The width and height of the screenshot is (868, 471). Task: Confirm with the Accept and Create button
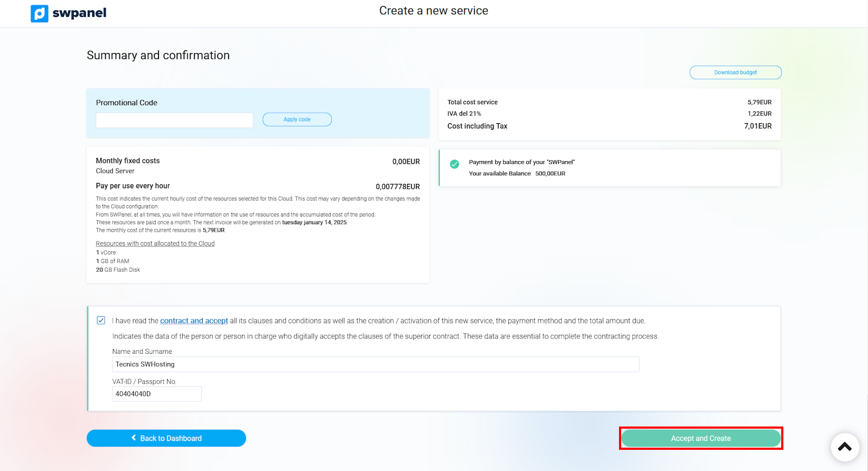point(700,438)
